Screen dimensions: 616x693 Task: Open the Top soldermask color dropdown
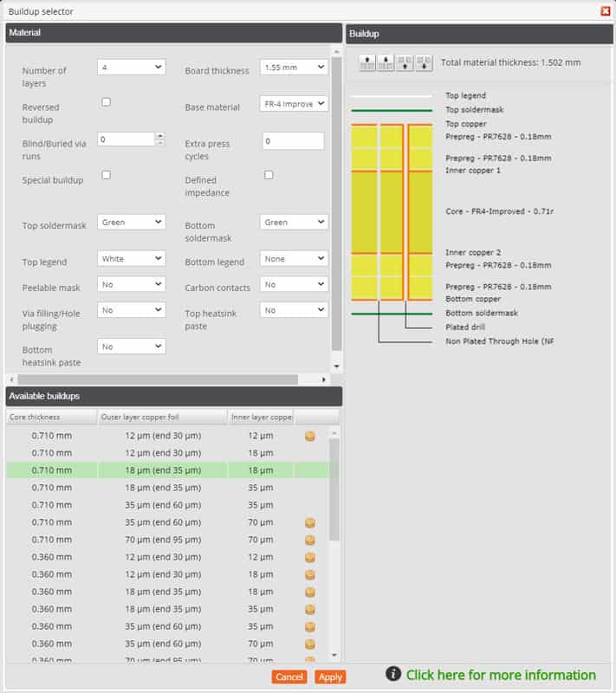[x=132, y=222]
